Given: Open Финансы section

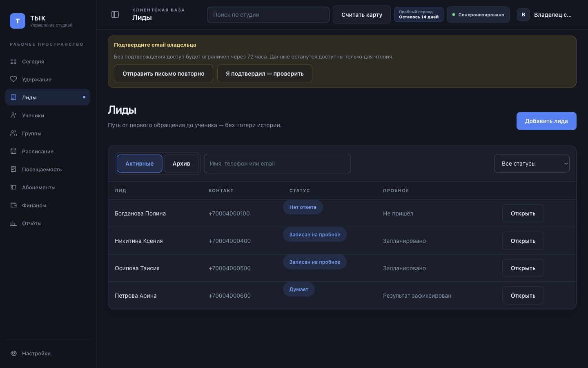Looking at the screenshot, I should 47,205.
